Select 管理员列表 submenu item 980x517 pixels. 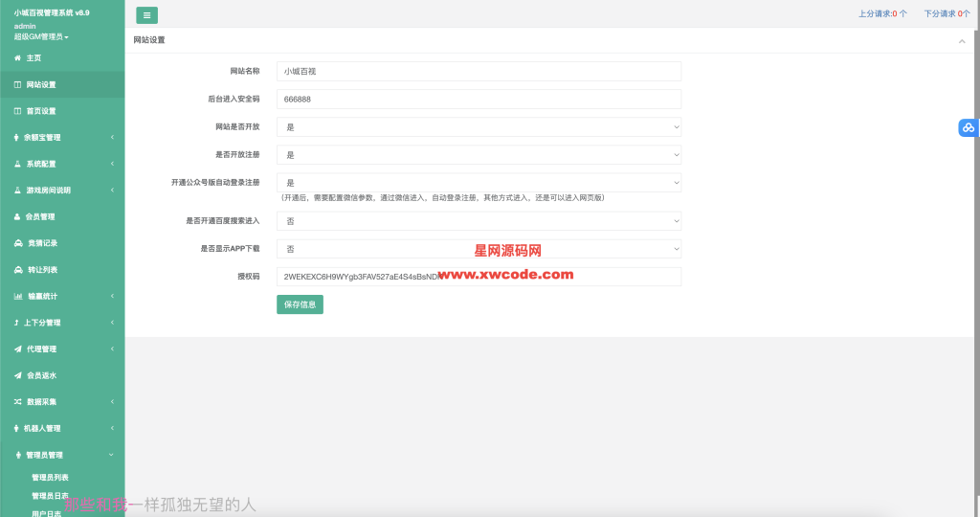(50, 477)
